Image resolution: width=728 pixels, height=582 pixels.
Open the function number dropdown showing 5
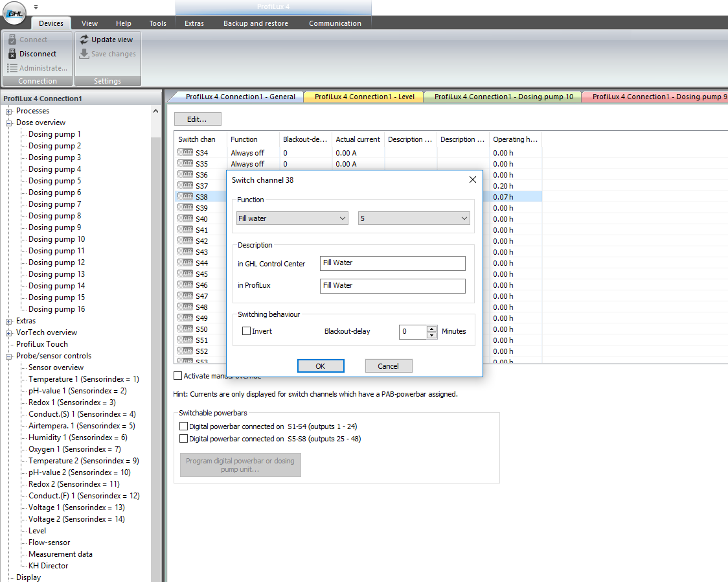pos(414,218)
